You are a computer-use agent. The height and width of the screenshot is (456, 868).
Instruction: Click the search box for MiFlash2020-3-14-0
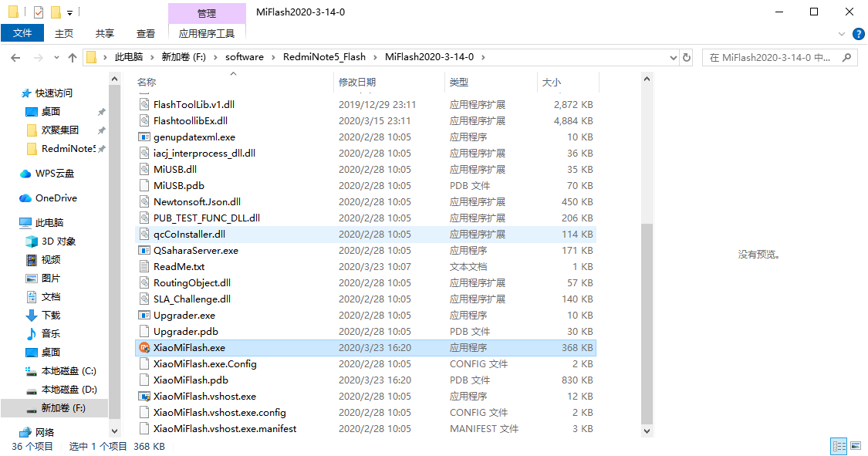(772, 58)
